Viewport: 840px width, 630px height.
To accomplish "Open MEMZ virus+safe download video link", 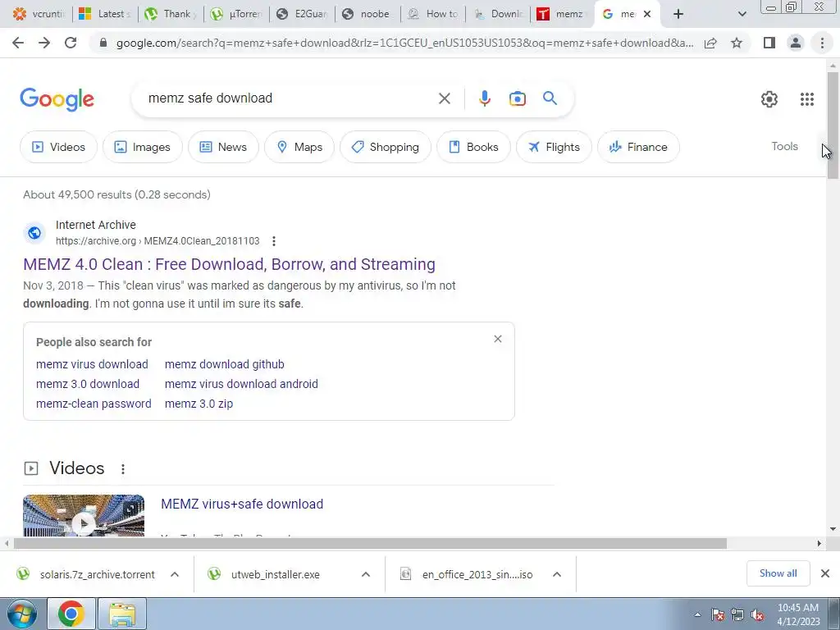I will pyautogui.click(x=242, y=504).
